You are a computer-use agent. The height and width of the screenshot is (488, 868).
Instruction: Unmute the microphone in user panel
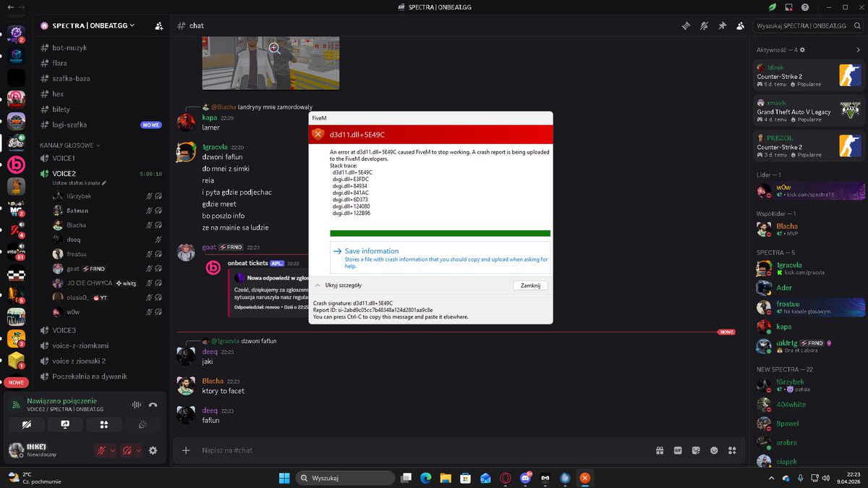tap(101, 450)
